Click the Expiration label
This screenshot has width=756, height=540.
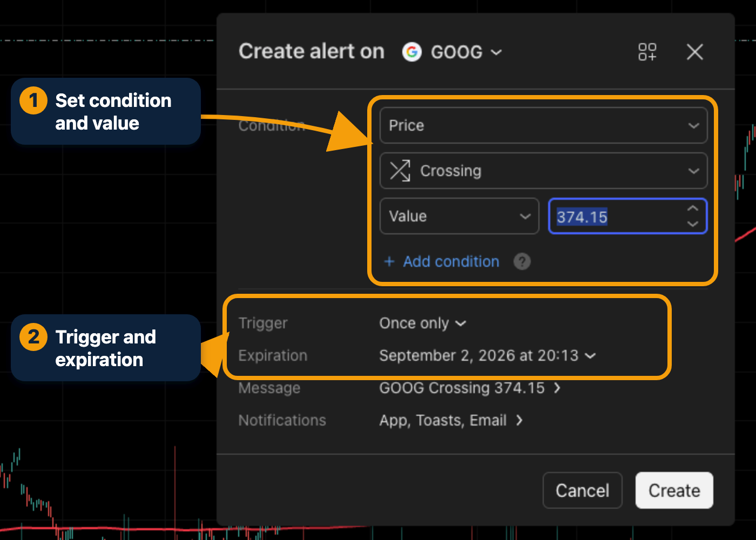273,355
